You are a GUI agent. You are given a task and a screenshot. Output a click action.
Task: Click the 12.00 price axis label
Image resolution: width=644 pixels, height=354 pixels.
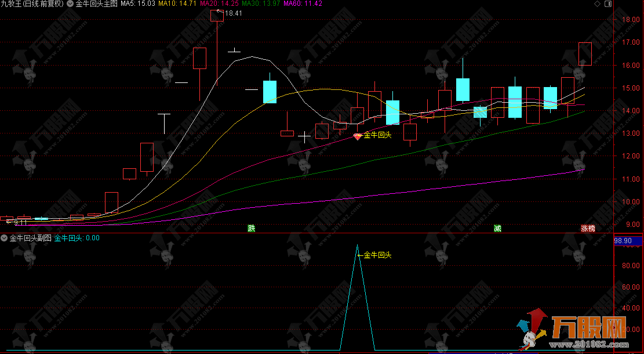point(631,156)
